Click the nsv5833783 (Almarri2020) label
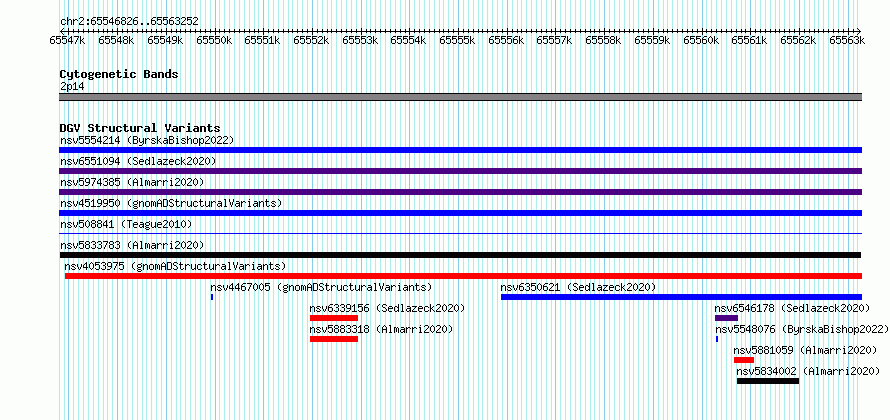Viewport: 890px width, 420px height. pos(132,245)
